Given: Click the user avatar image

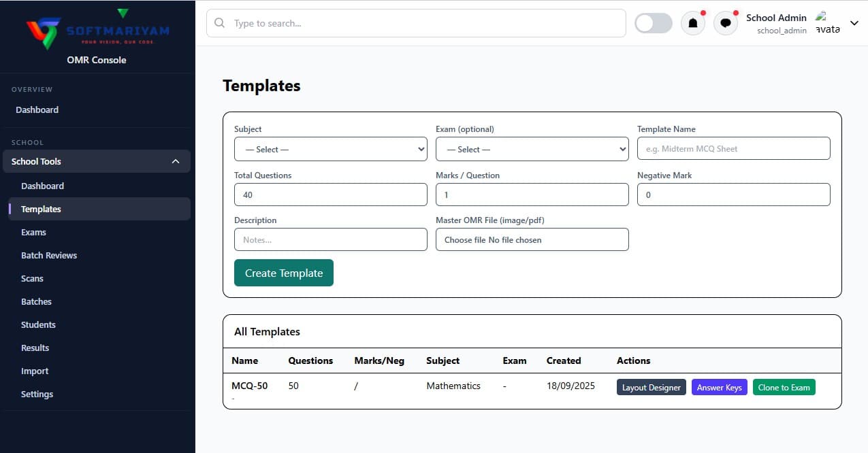Looking at the screenshot, I should [827, 22].
